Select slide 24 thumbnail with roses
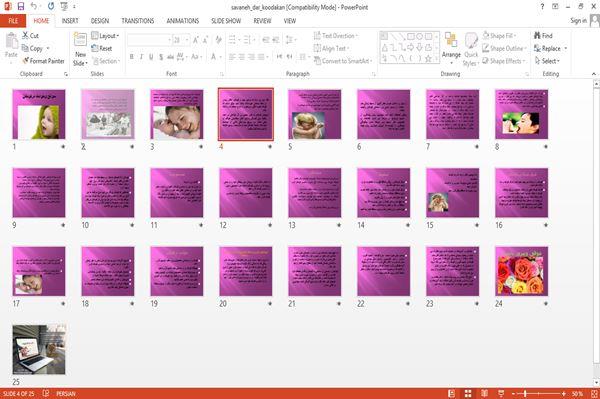The width and height of the screenshot is (600, 399). [x=521, y=271]
